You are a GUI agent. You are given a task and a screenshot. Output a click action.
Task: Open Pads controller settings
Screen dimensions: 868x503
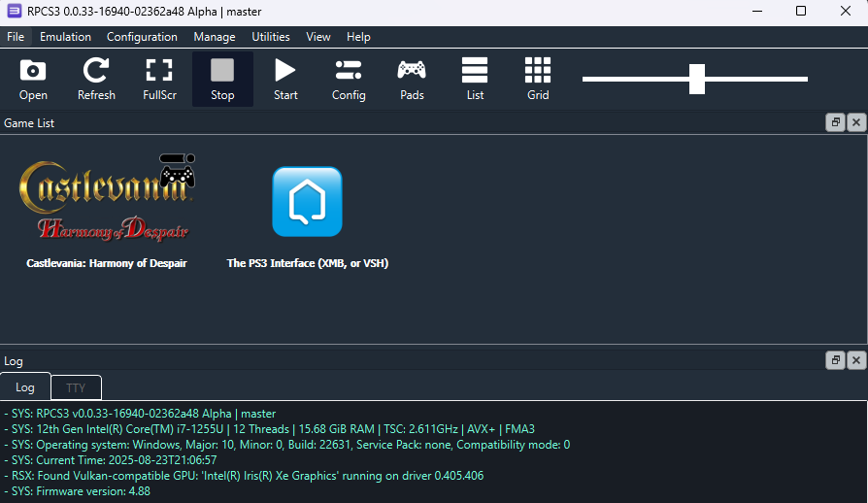coord(412,79)
